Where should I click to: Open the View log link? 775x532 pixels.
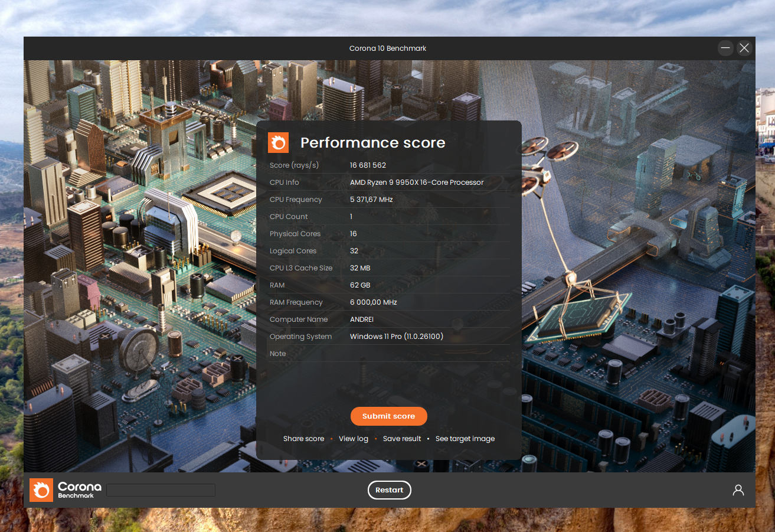coord(354,439)
